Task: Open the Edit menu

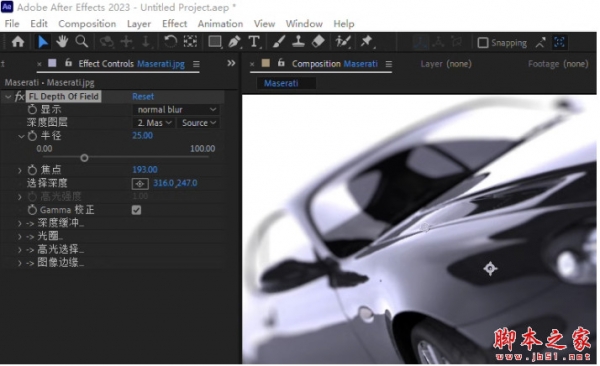Action: coord(39,24)
